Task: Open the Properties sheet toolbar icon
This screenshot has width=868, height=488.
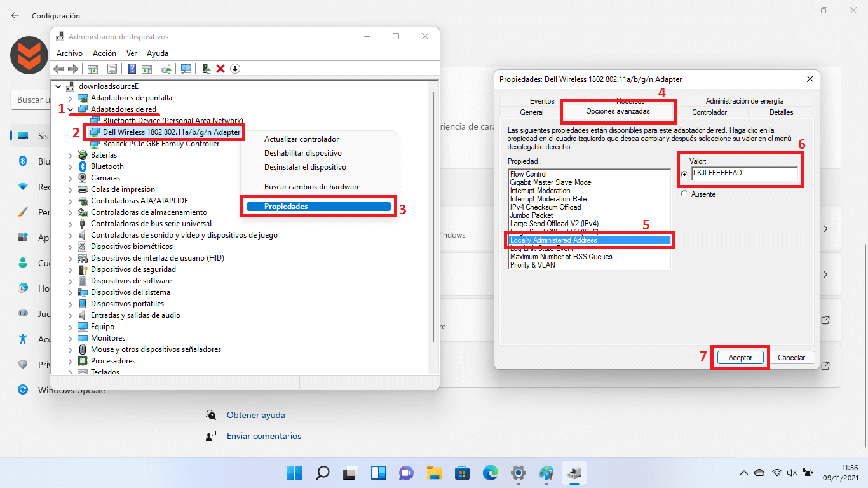Action: coord(112,69)
